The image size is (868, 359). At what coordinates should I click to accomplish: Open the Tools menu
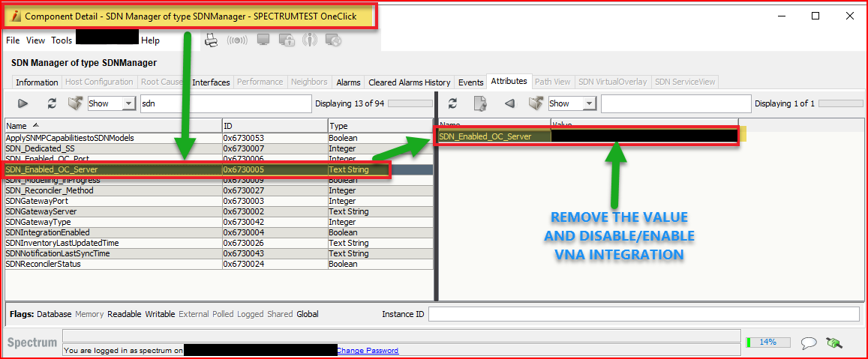(62, 40)
